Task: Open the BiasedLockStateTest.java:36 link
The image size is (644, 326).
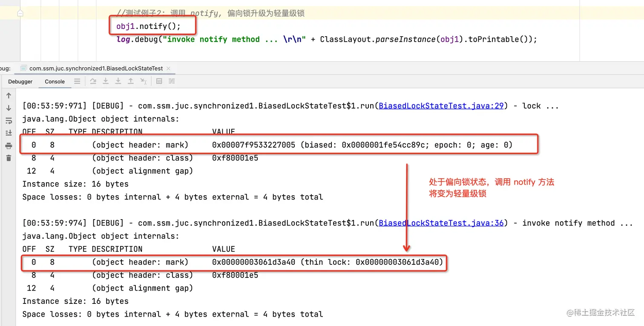Action: 441,223
